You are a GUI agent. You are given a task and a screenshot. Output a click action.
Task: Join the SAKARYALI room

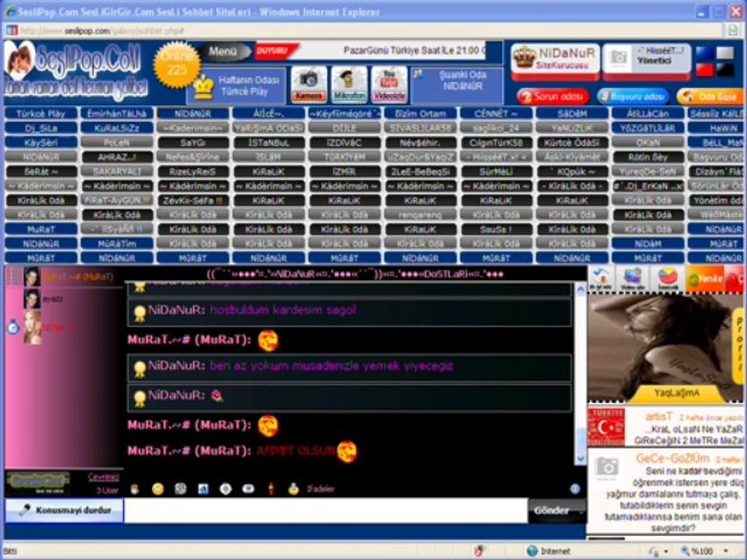(117, 171)
